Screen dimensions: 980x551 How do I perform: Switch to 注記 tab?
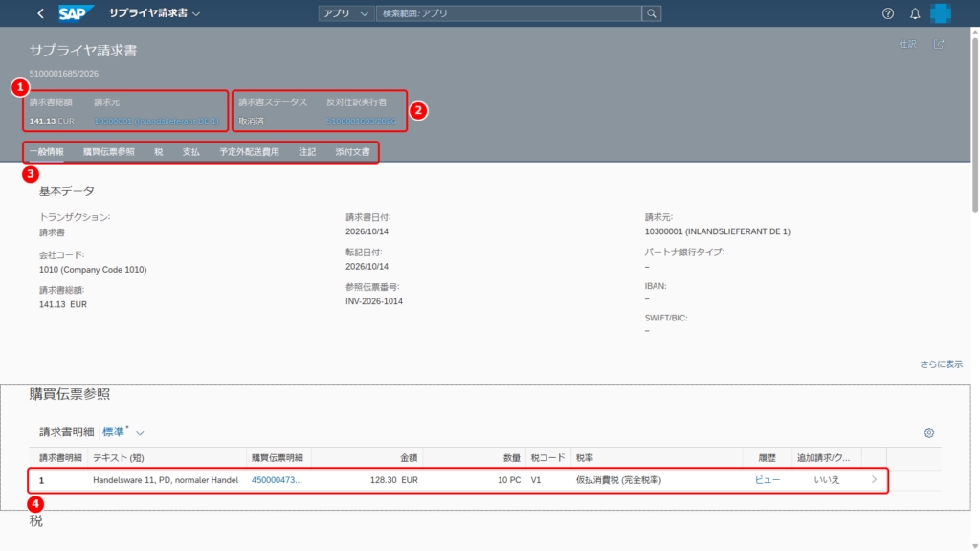pyautogui.click(x=307, y=152)
